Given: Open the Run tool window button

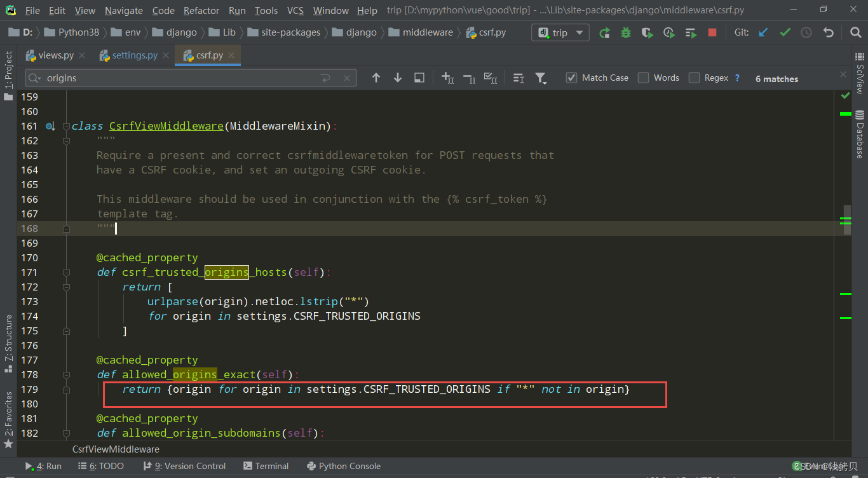Looking at the screenshot, I should (43, 466).
